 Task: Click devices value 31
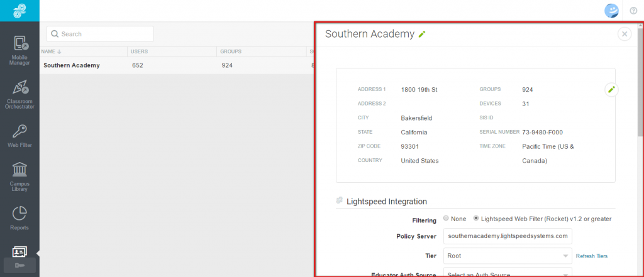[526, 104]
